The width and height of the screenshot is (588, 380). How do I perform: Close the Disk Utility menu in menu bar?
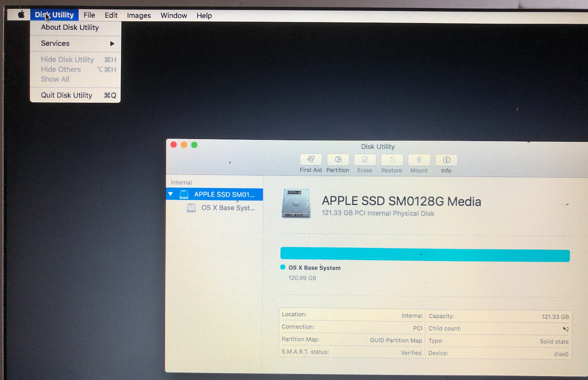click(54, 15)
